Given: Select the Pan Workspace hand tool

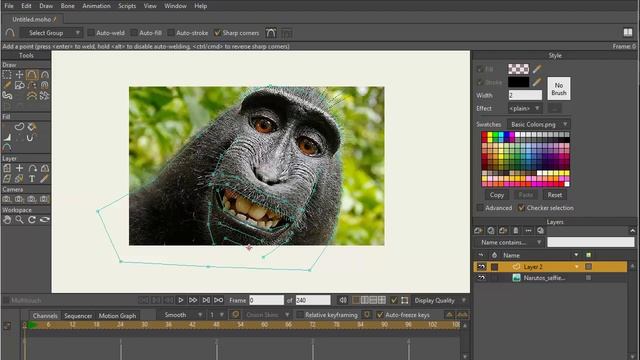Looking at the screenshot, I should click(x=7, y=220).
